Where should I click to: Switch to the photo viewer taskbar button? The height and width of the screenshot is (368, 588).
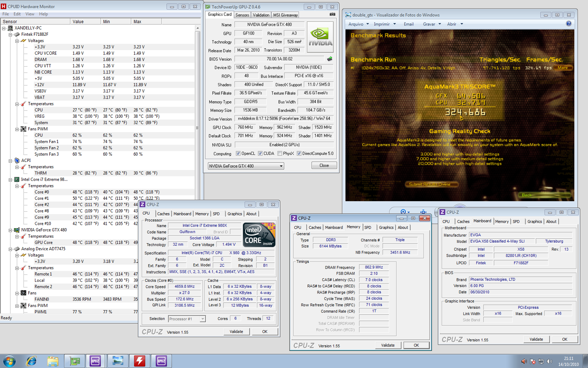pos(118,361)
